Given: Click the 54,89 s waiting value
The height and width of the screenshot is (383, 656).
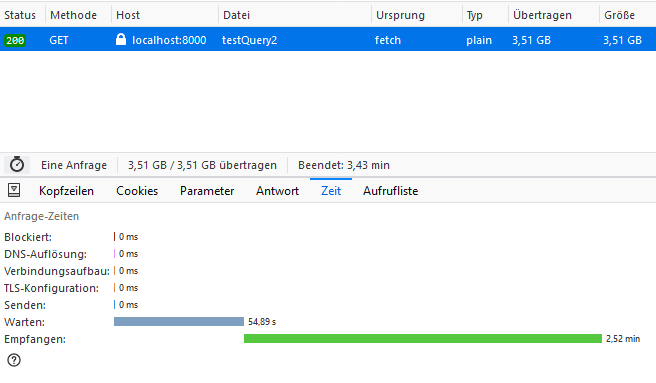Looking at the screenshot, I should click(x=262, y=321).
